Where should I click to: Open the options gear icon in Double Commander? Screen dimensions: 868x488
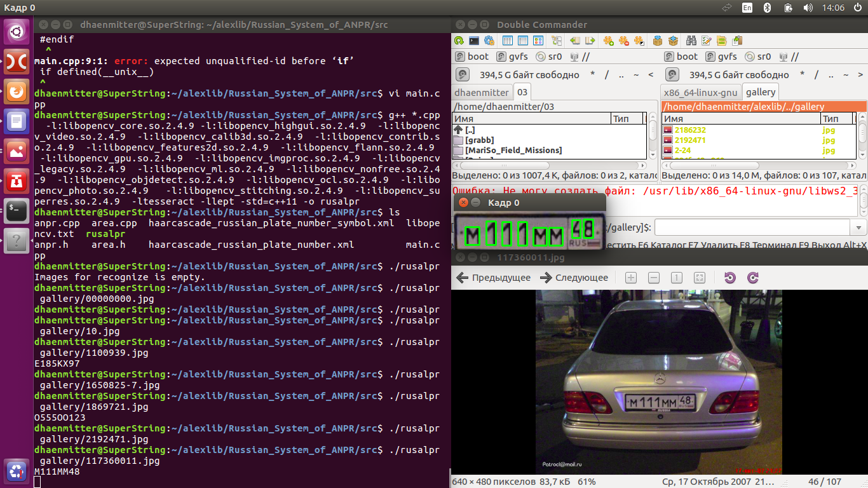(x=489, y=41)
